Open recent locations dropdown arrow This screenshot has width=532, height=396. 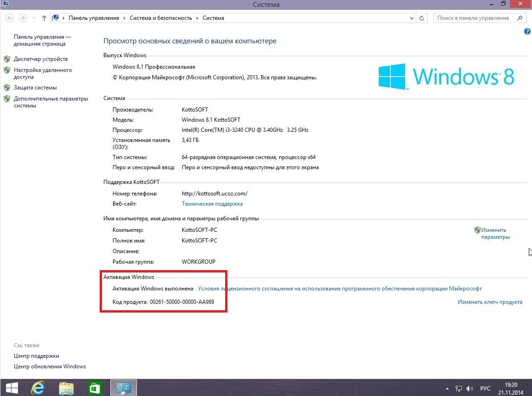tap(34, 18)
